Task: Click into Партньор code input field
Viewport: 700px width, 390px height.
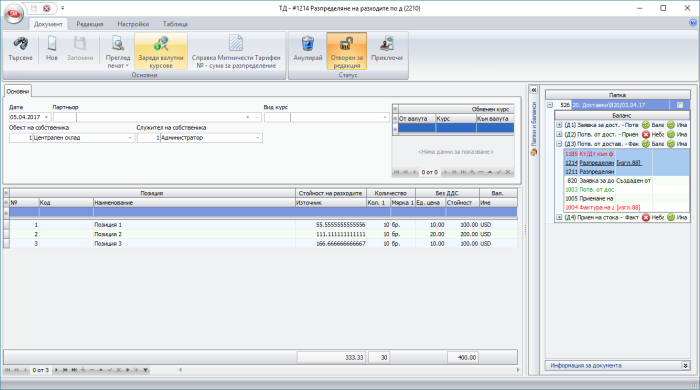Action: (65, 117)
